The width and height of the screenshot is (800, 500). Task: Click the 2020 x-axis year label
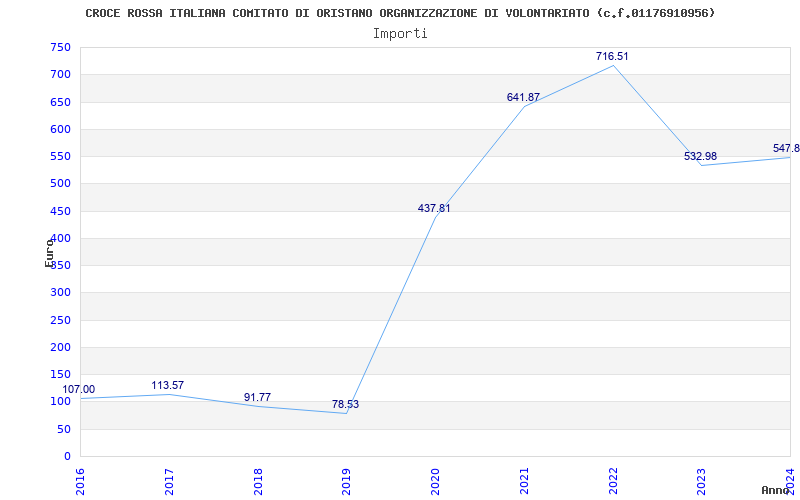pos(435,481)
